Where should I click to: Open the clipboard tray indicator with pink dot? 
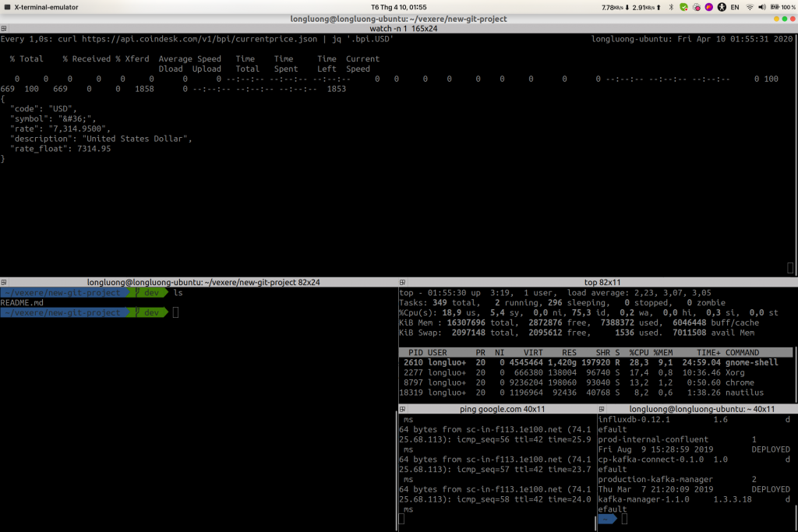pos(696,7)
